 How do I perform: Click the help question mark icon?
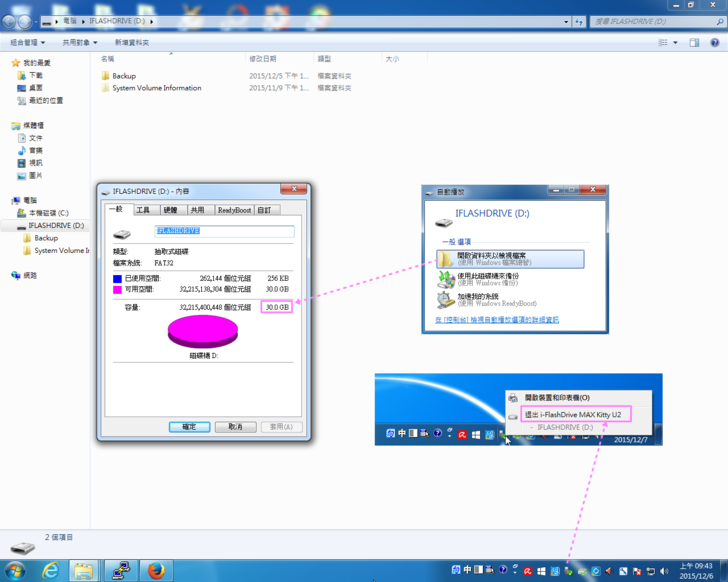tap(715, 43)
